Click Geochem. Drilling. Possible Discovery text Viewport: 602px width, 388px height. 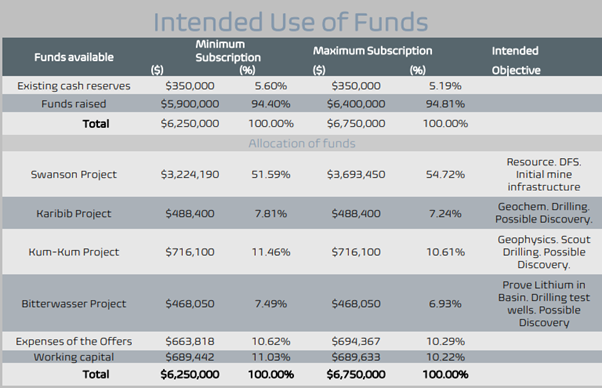click(x=544, y=213)
